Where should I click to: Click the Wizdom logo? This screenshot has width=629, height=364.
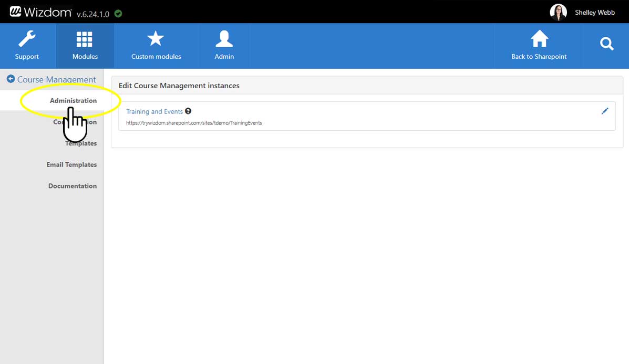(40, 12)
